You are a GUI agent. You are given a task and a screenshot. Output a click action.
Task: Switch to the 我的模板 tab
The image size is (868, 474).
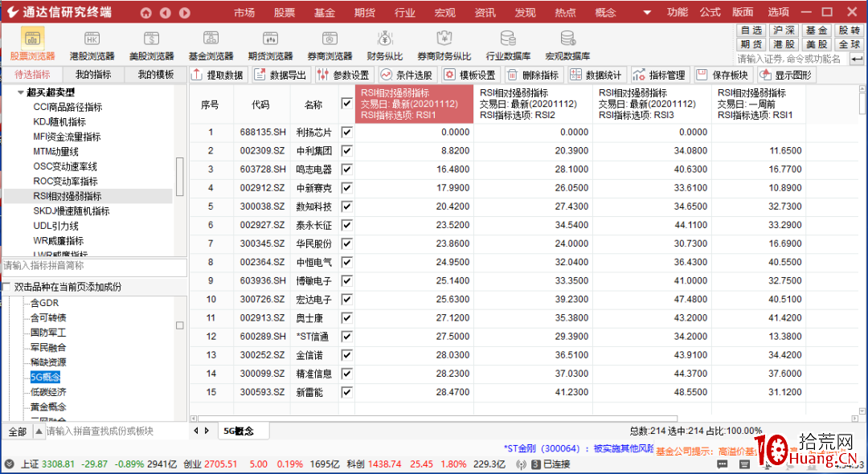(156, 75)
